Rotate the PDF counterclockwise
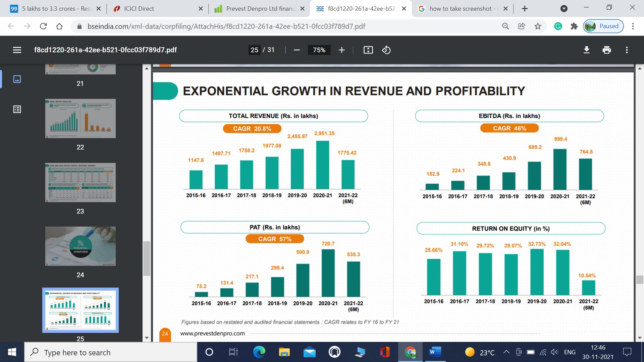Screen dimensions: 644x362 [x=386, y=50]
